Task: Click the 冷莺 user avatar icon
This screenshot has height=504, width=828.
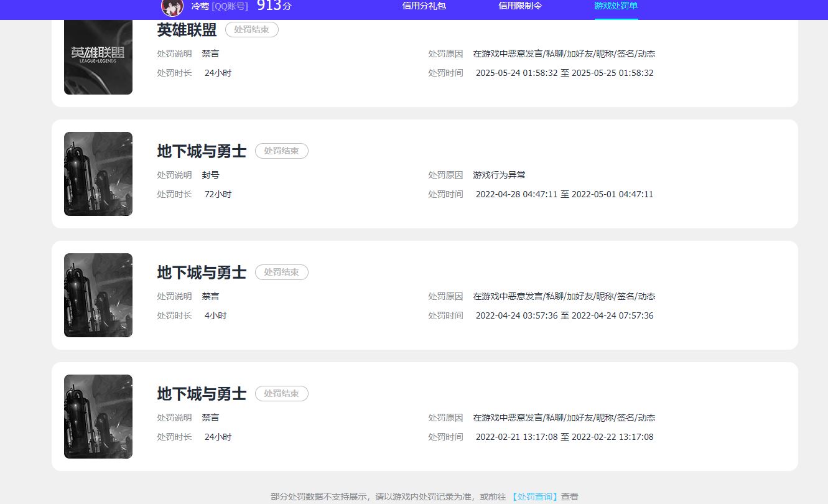Action: coord(172,8)
